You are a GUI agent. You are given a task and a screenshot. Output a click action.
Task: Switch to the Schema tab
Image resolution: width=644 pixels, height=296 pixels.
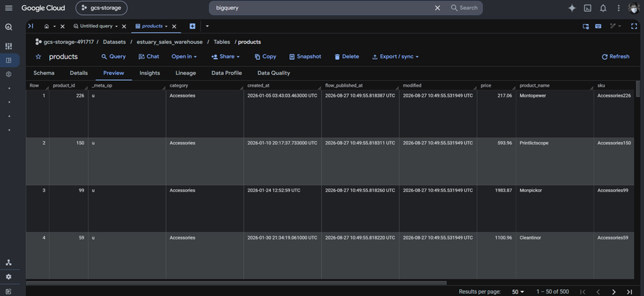44,73
